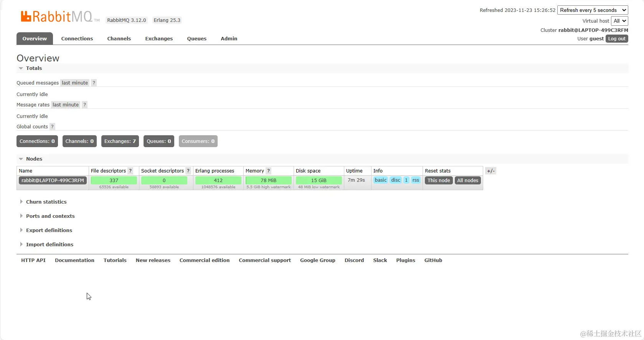Click the Socket descriptors 0 bar

(164, 180)
